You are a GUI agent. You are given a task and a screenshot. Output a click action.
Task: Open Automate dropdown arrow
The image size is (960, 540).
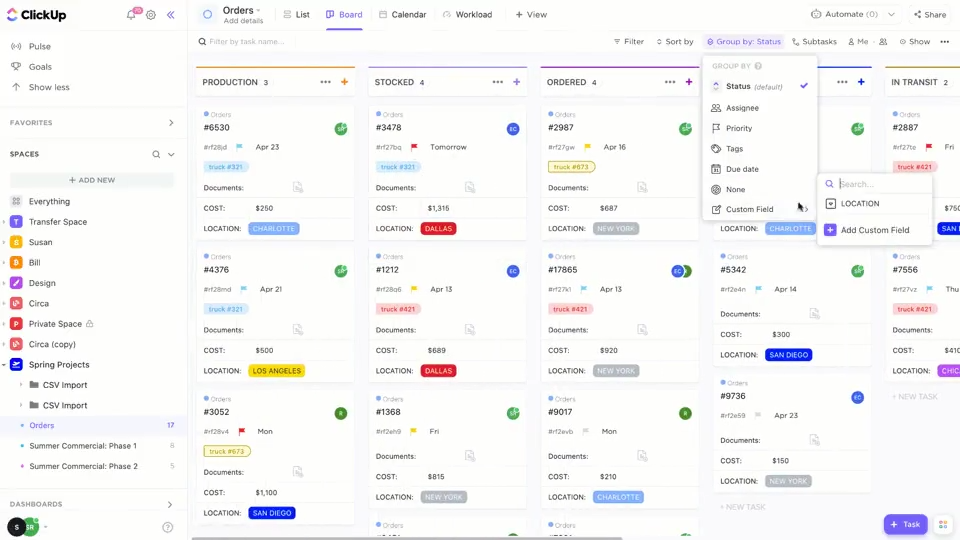pyautogui.click(x=891, y=14)
